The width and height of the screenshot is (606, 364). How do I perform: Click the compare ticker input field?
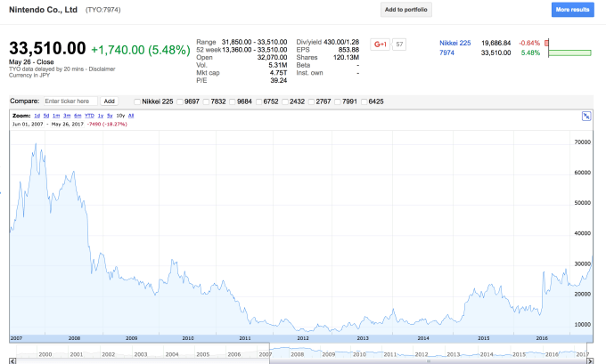pyautogui.click(x=70, y=101)
